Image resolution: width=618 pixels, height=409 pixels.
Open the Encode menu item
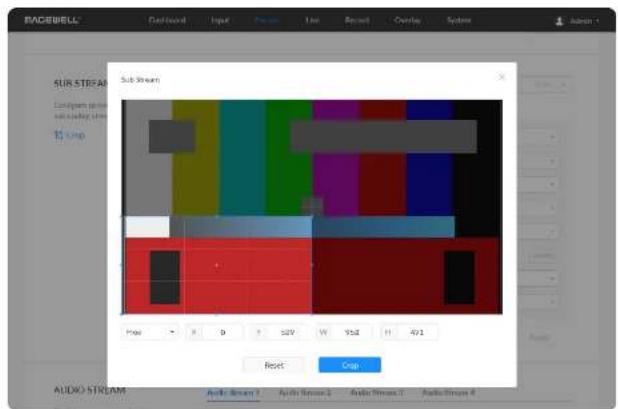(x=267, y=20)
